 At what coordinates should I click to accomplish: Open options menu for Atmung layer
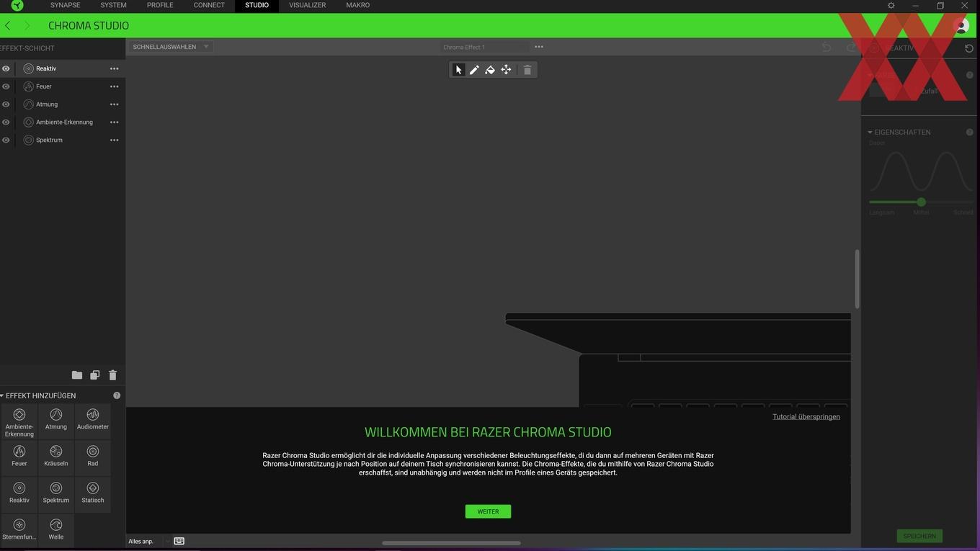pos(114,104)
